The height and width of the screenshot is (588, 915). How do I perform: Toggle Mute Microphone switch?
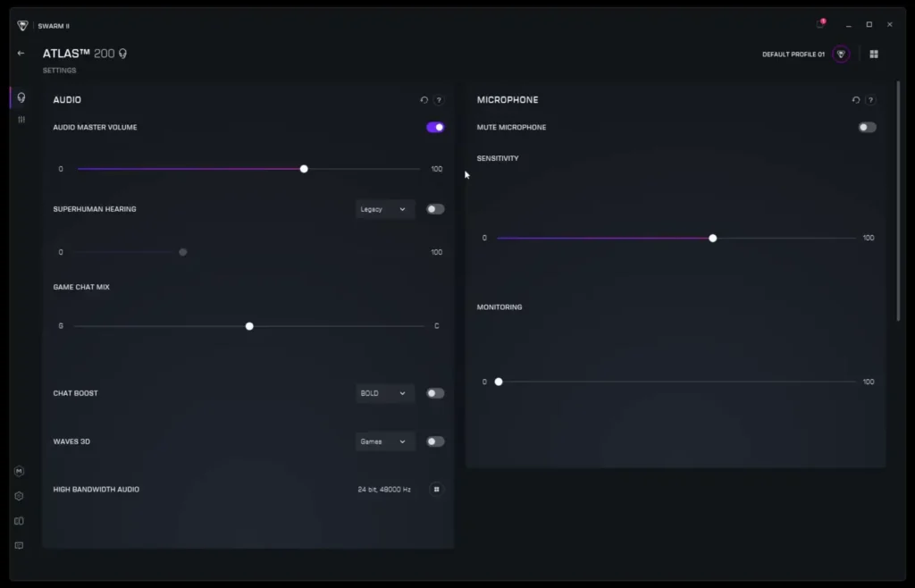click(867, 127)
